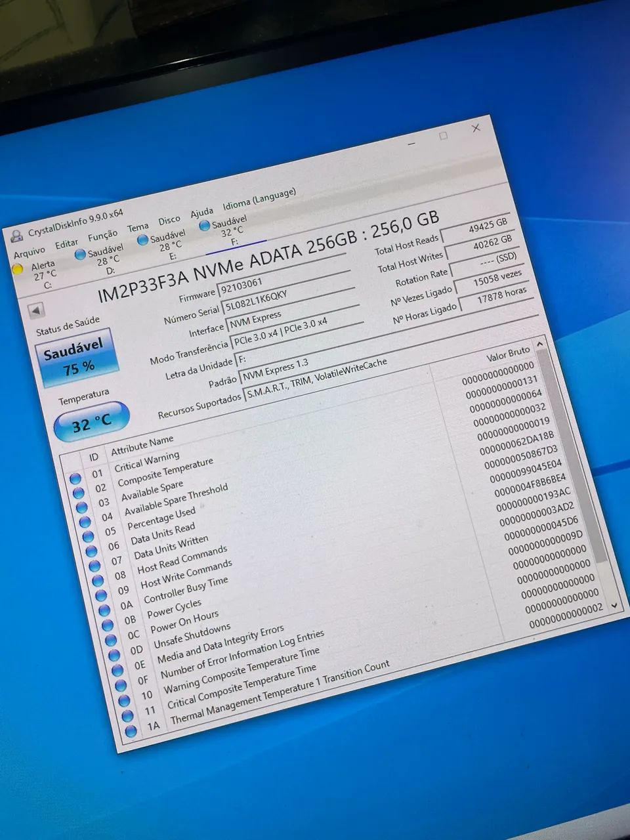Viewport: 630px width, 840px height.
Task: Click the previous disk arrow button
Action: (36, 310)
